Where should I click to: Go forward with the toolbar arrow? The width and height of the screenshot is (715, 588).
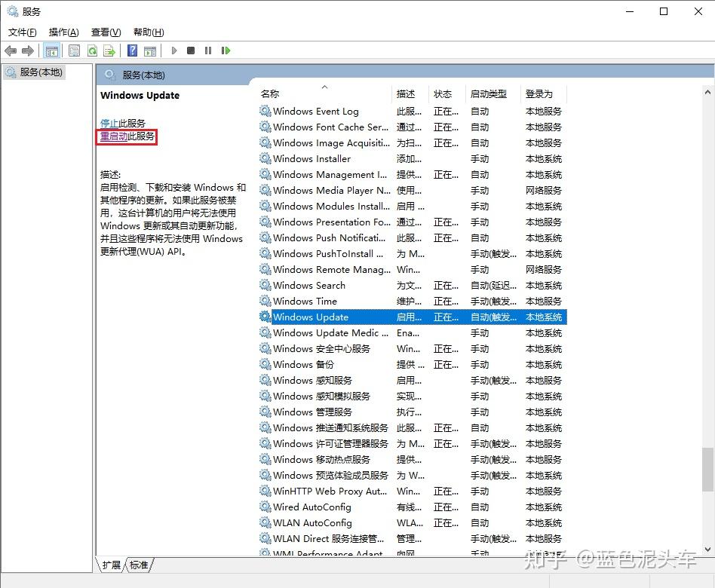click(x=28, y=51)
